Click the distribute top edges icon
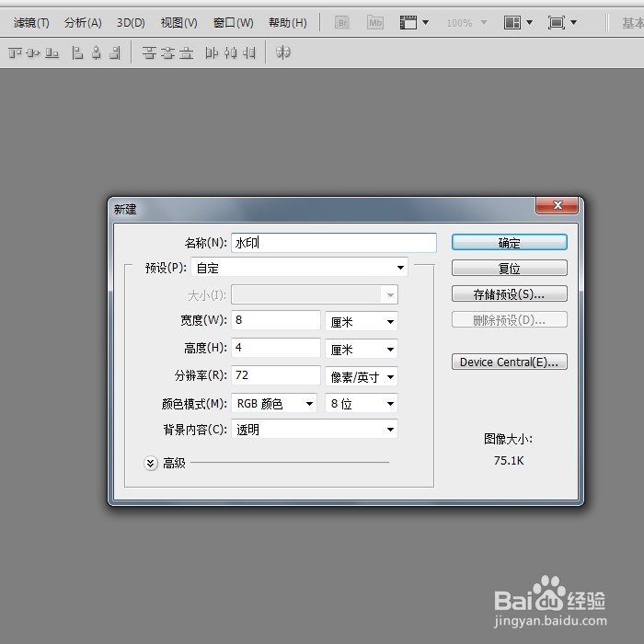 [149, 52]
